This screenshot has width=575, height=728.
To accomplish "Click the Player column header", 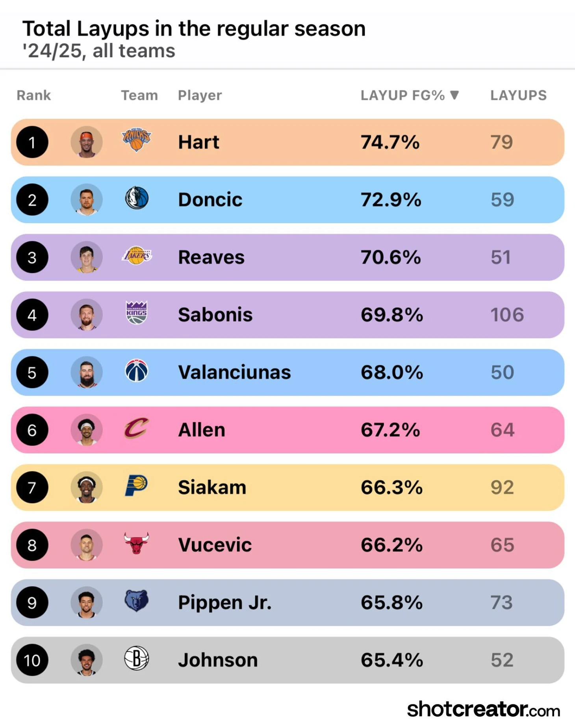I will coord(200,95).
